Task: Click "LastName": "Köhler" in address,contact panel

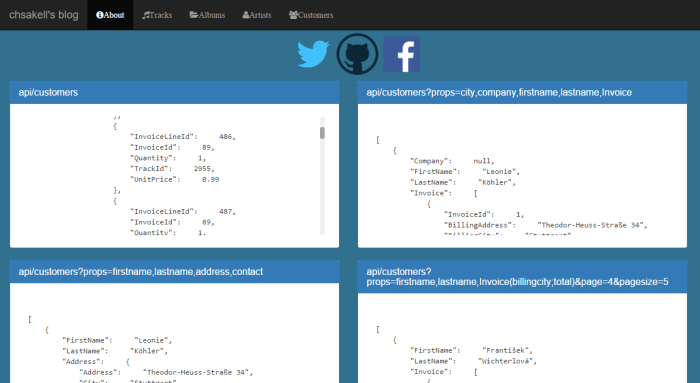Action: click(x=115, y=351)
